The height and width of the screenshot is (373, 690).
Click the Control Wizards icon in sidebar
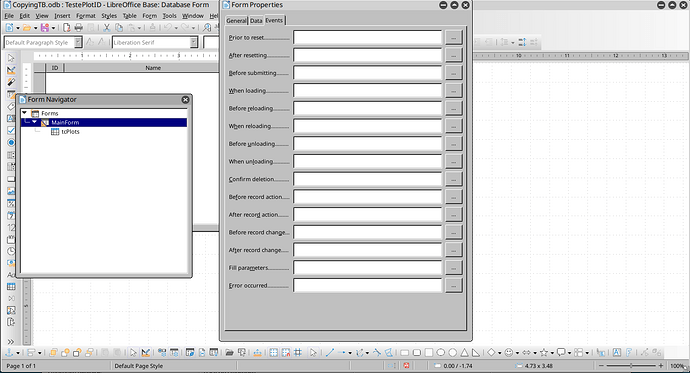coord(11,82)
